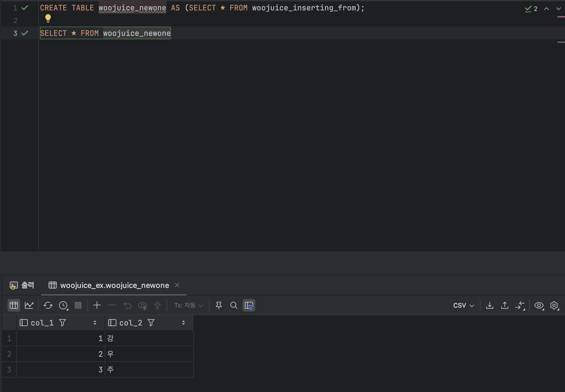Click woojuice_newone in the SELECT statement
This screenshot has height=392, width=565.
point(137,33)
